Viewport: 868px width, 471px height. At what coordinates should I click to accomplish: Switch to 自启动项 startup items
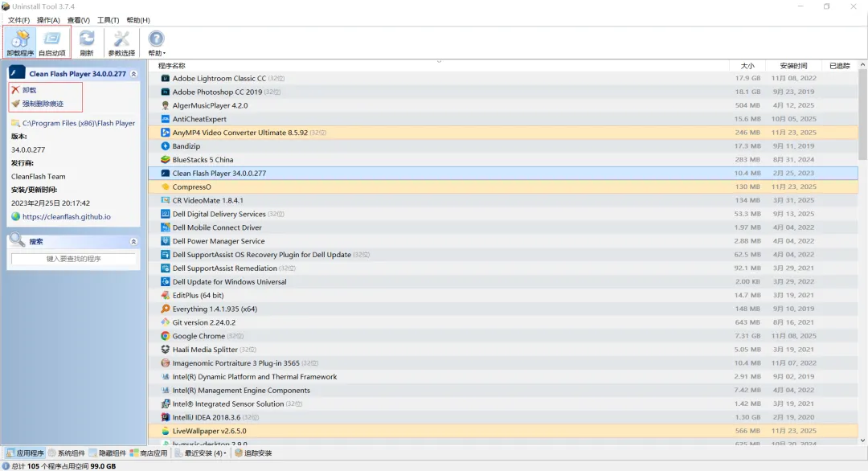52,43
